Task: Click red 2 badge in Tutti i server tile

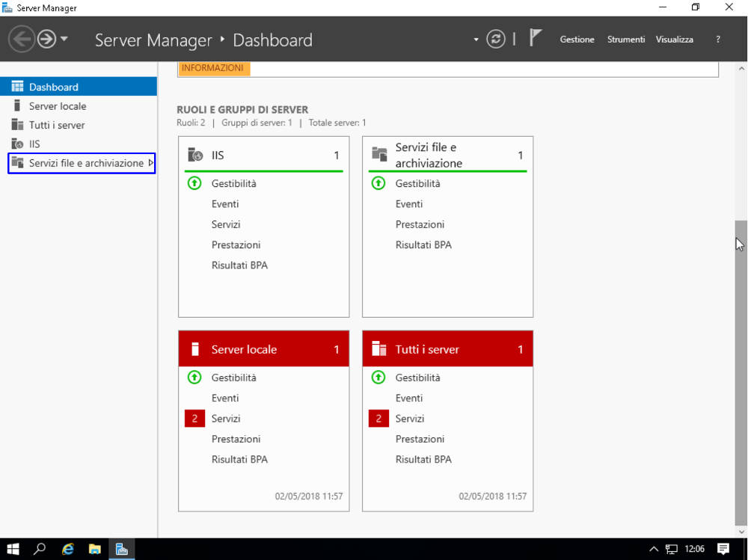Action: pyautogui.click(x=378, y=419)
